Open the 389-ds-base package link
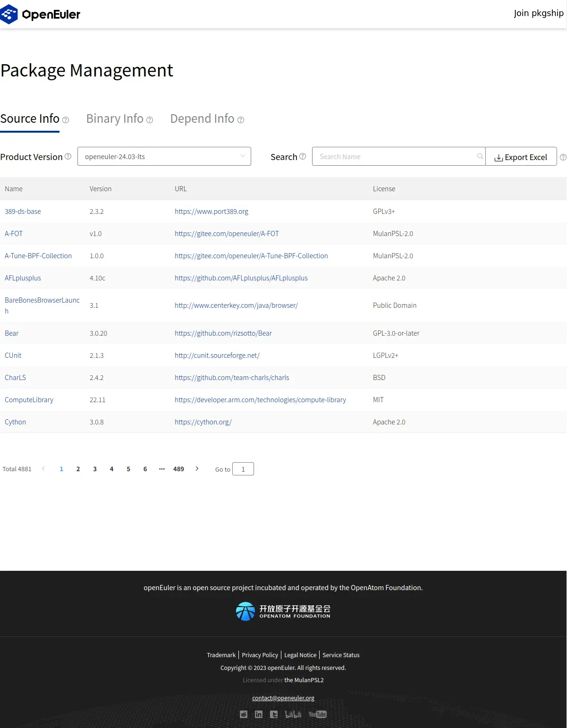 (x=23, y=212)
